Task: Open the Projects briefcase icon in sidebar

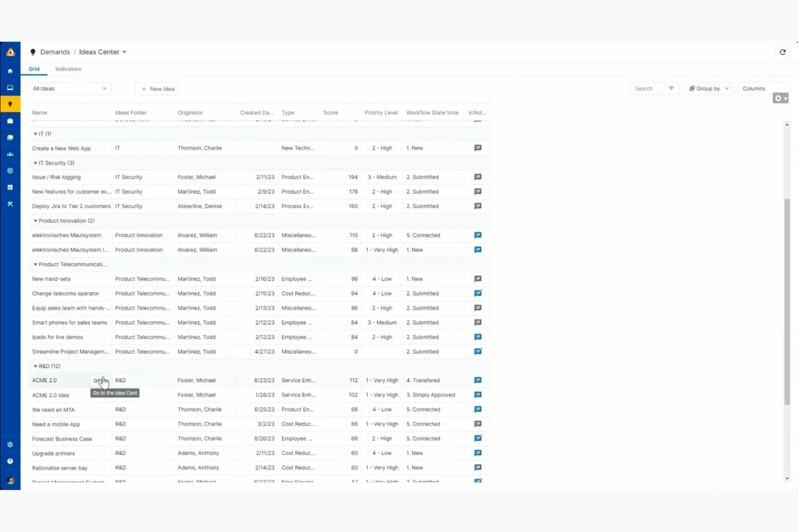Action: pyautogui.click(x=10, y=121)
